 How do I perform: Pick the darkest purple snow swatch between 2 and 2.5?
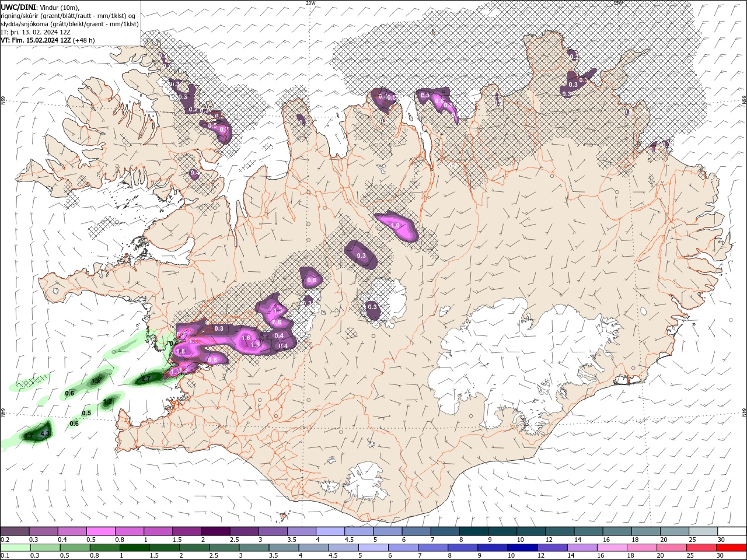pos(215,531)
